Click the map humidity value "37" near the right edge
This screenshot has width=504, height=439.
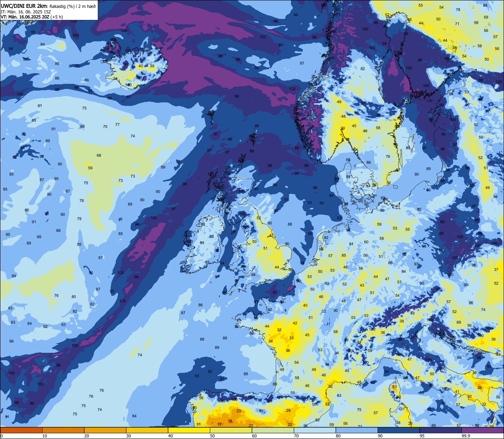click(496, 270)
